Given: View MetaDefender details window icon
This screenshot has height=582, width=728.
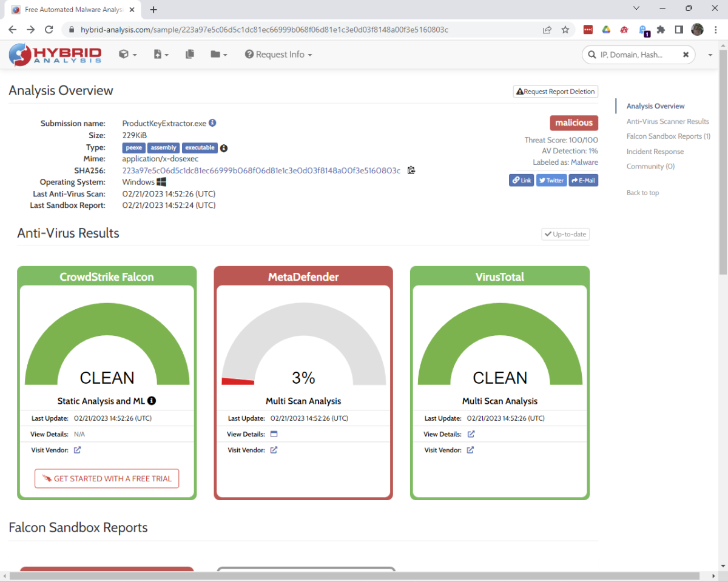Looking at the screenshot, I should (x=274, y=434).
